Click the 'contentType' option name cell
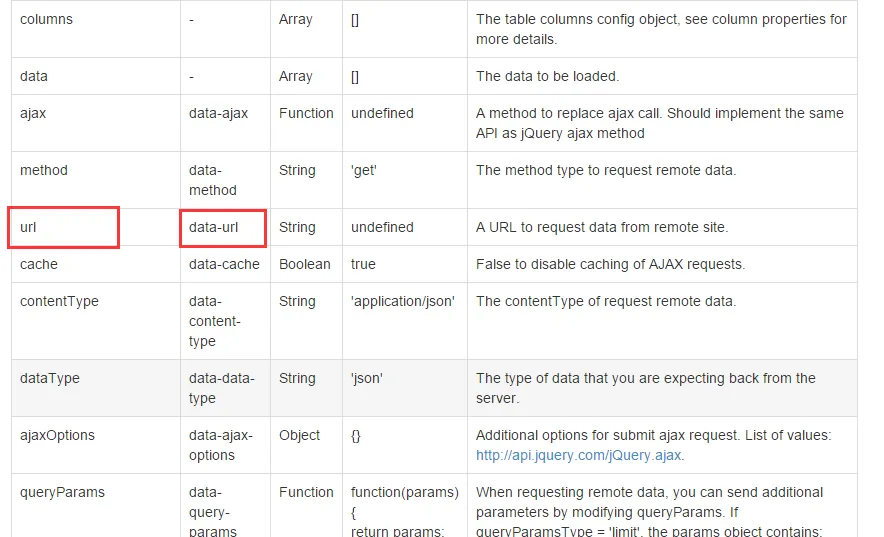 click(59, 301)
